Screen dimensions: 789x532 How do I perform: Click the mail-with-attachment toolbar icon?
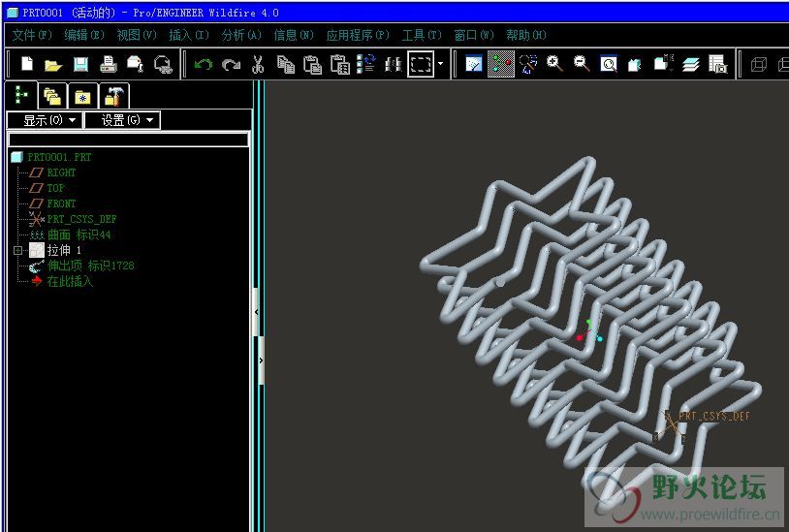click(x=136, y=64)
